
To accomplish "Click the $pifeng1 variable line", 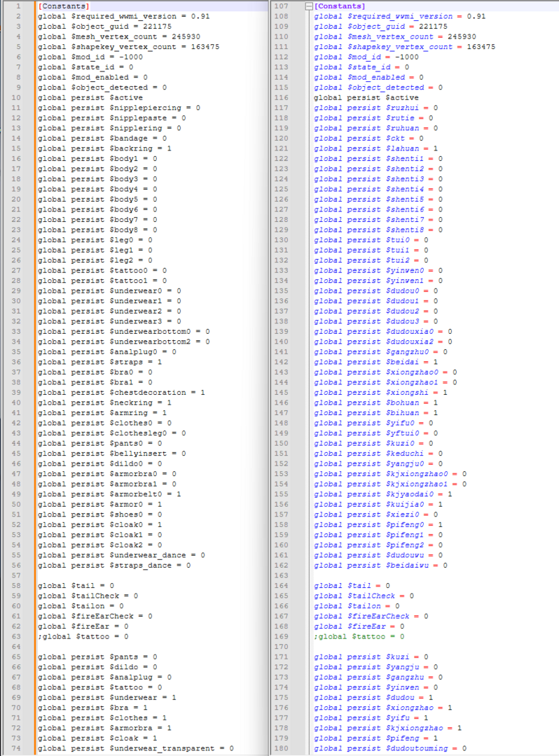I will pos(378,535).
